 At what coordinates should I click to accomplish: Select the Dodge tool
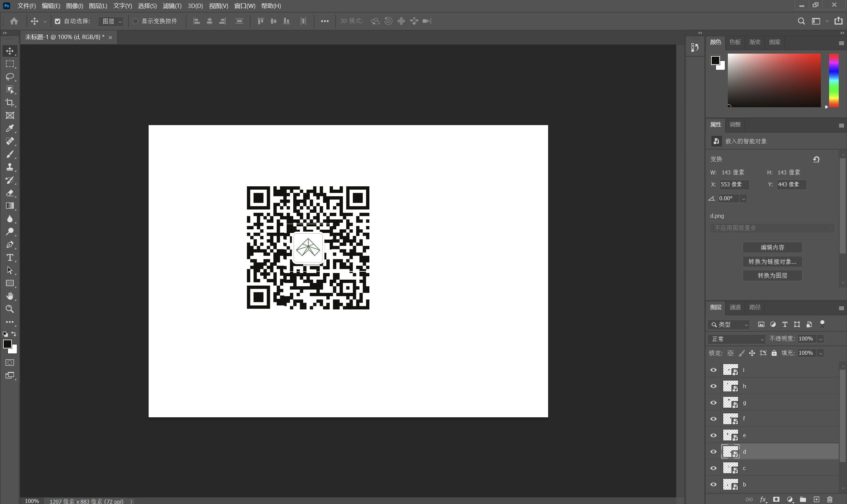[x=10, y=232]
